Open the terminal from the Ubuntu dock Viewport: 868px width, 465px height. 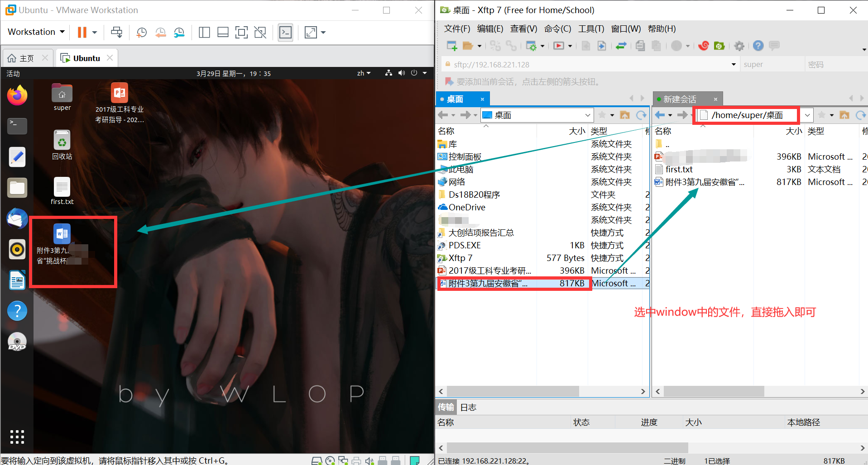tap(17, 126)
